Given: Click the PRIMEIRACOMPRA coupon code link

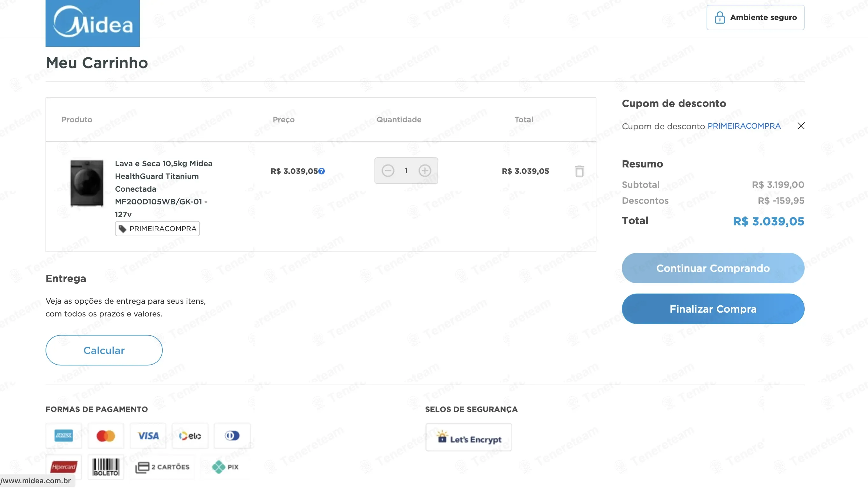Looking at the screenshot, I should (x=744, y=126).
